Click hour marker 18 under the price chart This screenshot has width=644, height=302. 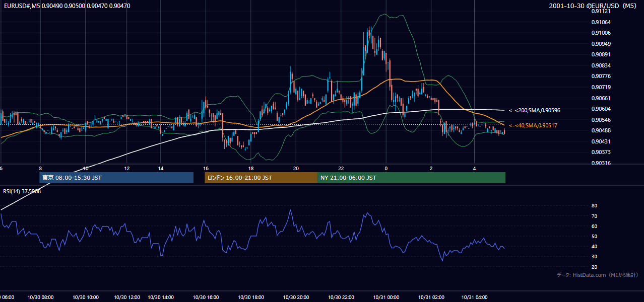pos(251,168)
